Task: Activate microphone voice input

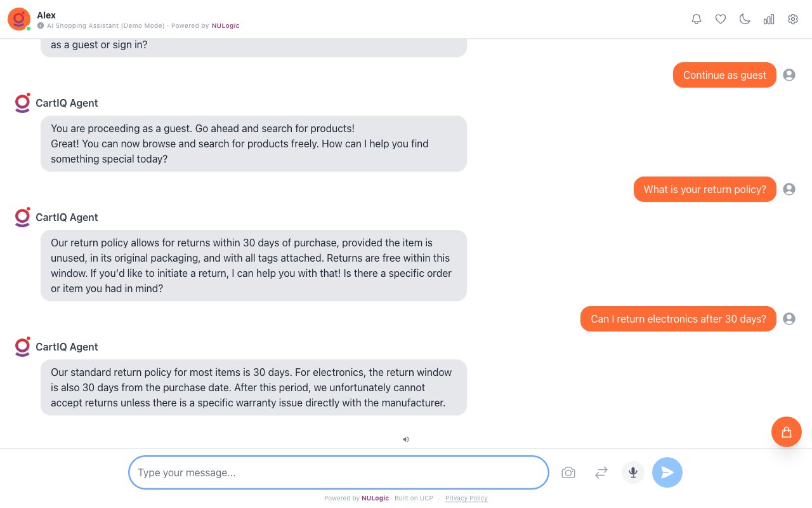Action: (633, 472)
